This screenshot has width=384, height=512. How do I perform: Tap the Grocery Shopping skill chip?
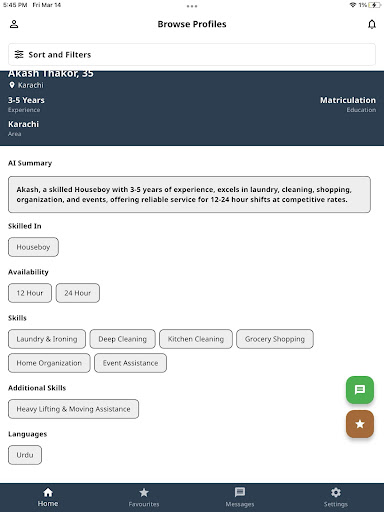275,339
